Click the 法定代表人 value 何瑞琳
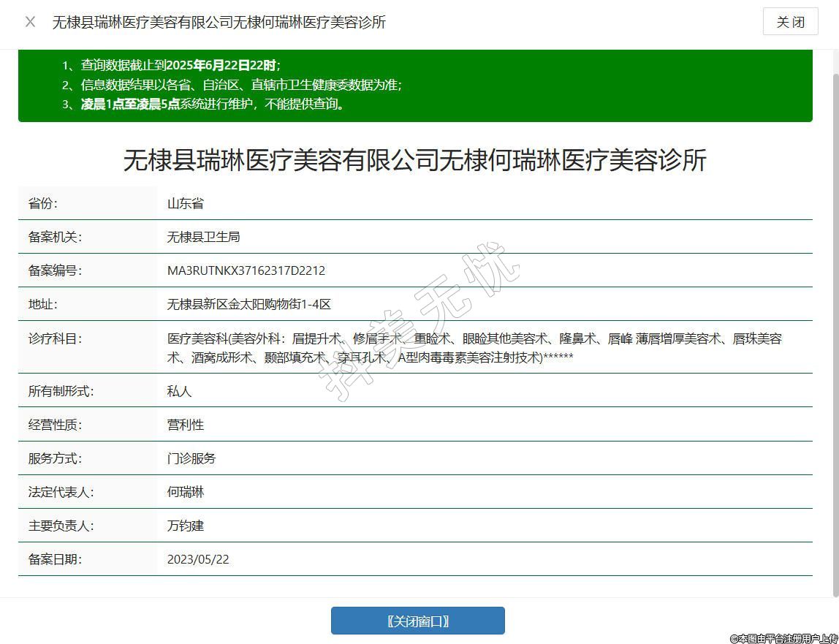This screenshot has height=644, width=839. point(185,492)
